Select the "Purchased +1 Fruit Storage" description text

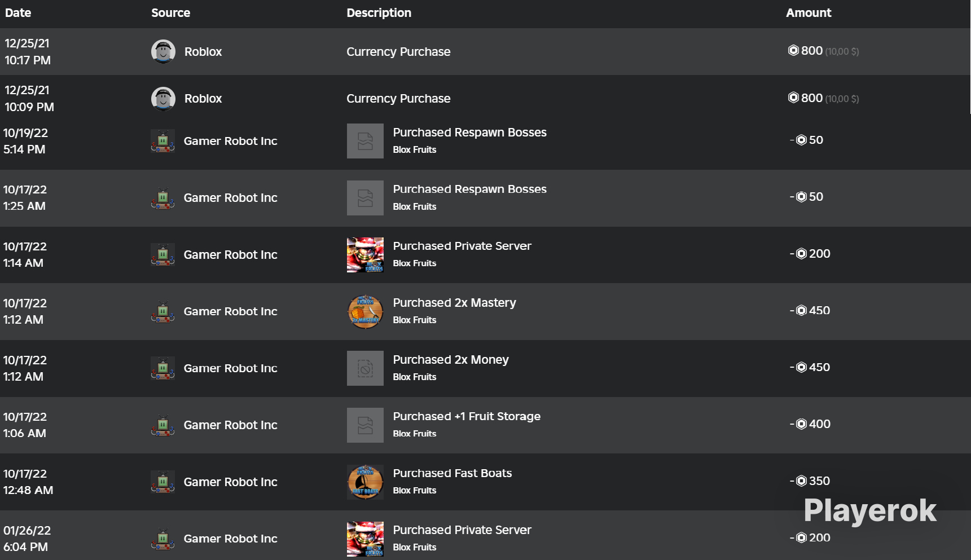pos(467,417)
